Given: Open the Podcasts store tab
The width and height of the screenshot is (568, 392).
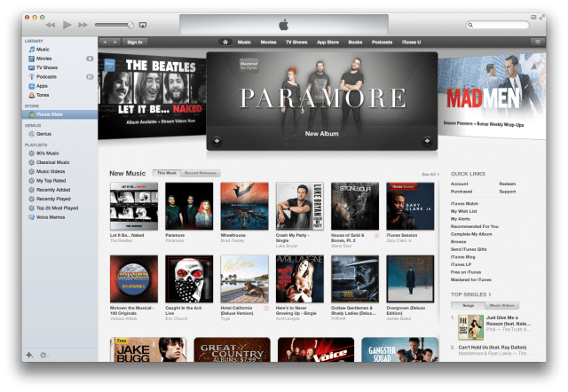Looking at the screenshot, I should (382, 42).
